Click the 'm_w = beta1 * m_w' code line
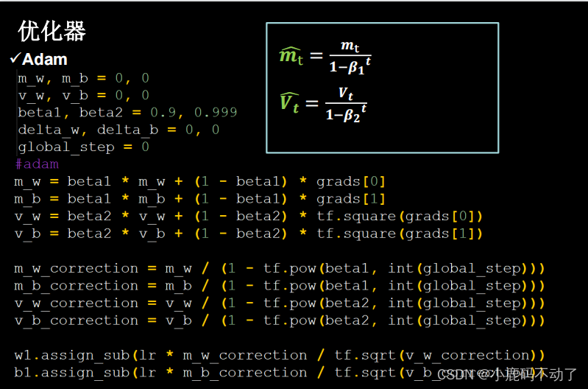 (200, 182)
